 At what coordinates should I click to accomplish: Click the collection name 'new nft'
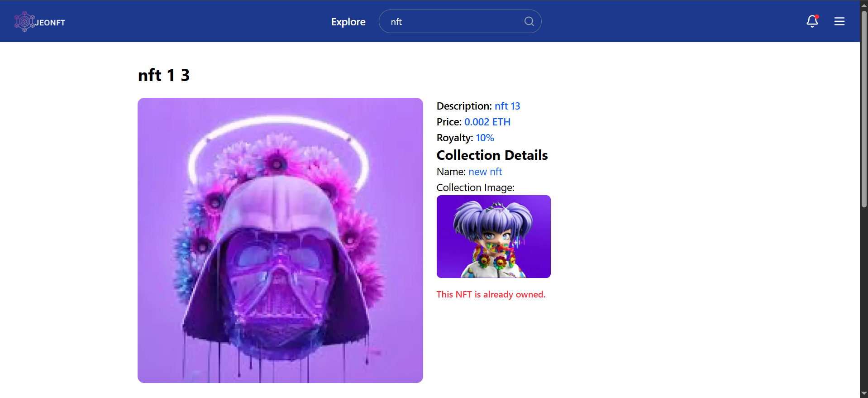pyautogui.click(x=485, y=172)
